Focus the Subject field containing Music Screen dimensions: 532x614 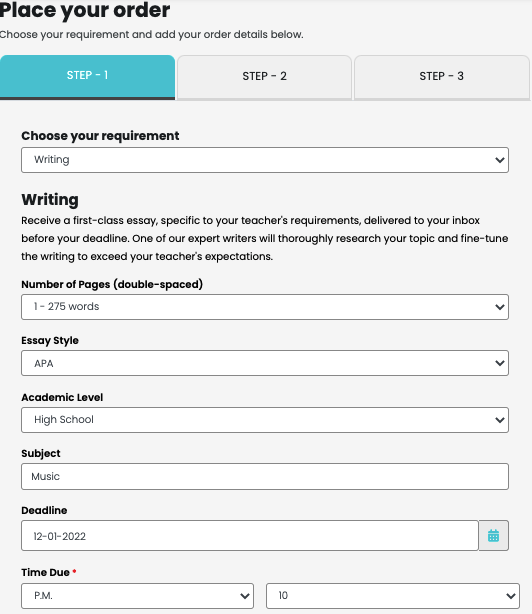tap(265, 477)
